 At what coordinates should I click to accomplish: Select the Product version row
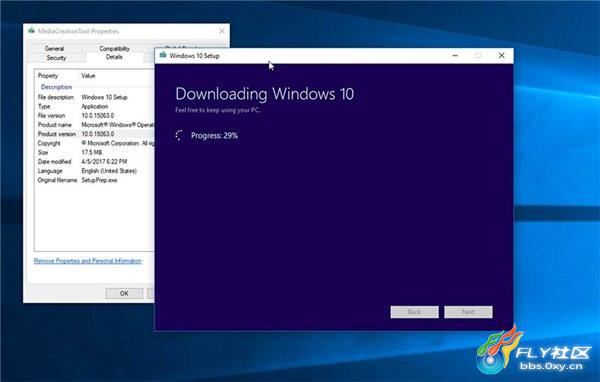tap(95, 134)
